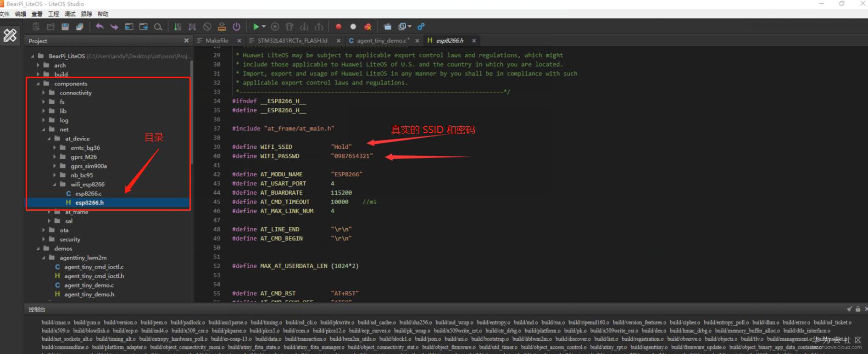Click the "0987654321" WIFI_PASSWD value
Screen dimensions: 868x354
(352, 156)
